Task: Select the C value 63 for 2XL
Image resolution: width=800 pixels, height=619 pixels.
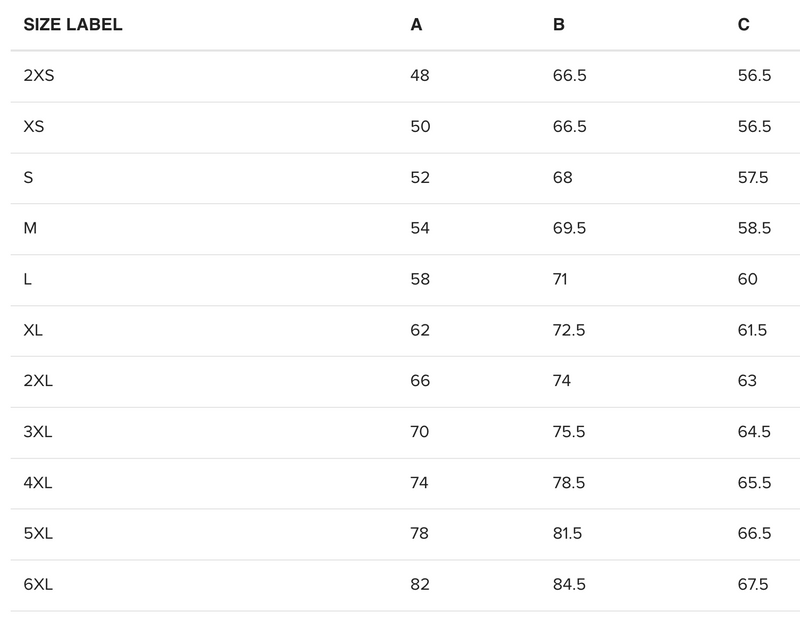Action: [x=748, y=381]
